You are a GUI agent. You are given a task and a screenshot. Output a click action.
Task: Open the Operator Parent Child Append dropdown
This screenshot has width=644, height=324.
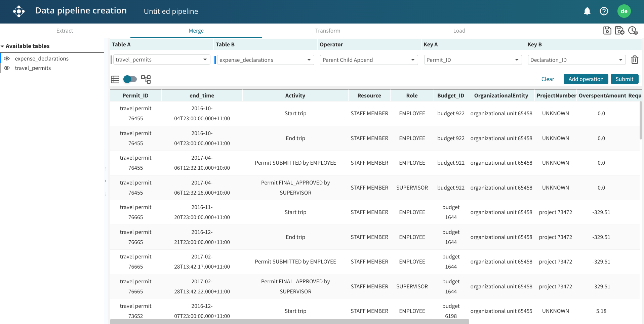click(x=369, y=60)
